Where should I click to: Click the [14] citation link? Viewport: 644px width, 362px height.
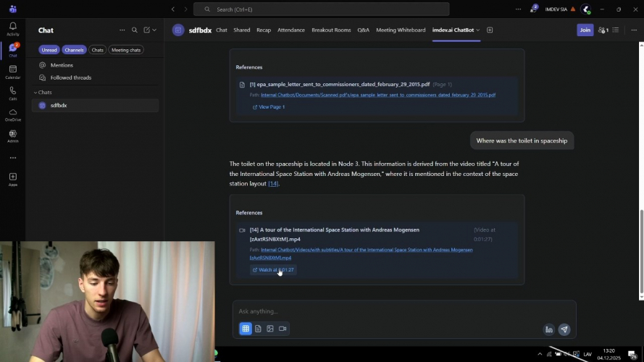(273, 183)
